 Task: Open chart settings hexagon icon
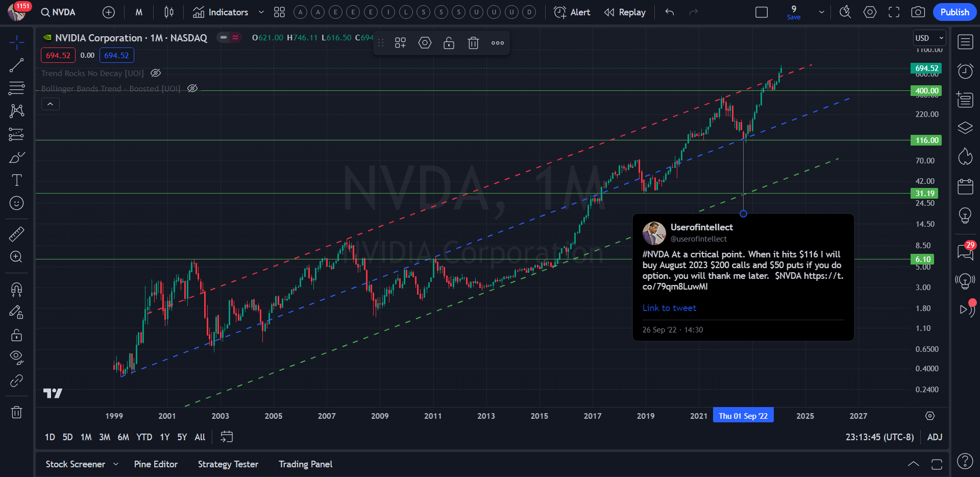[870, 12]
